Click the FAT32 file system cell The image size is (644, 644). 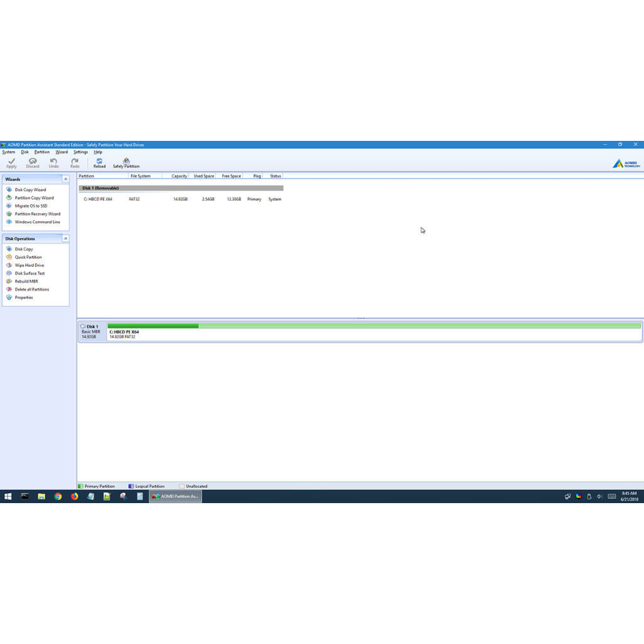[x=135, y=199]
